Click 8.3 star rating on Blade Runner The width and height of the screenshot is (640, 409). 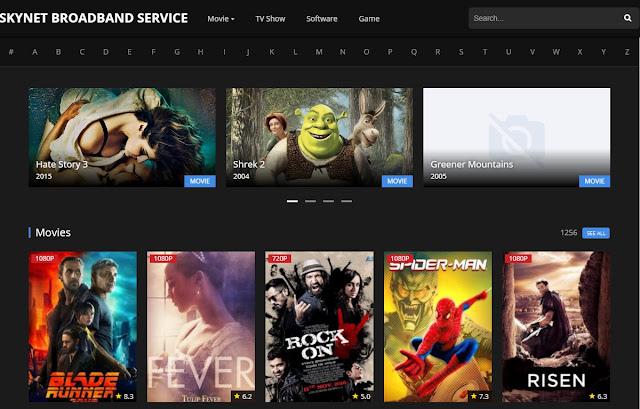pos(124,396)
